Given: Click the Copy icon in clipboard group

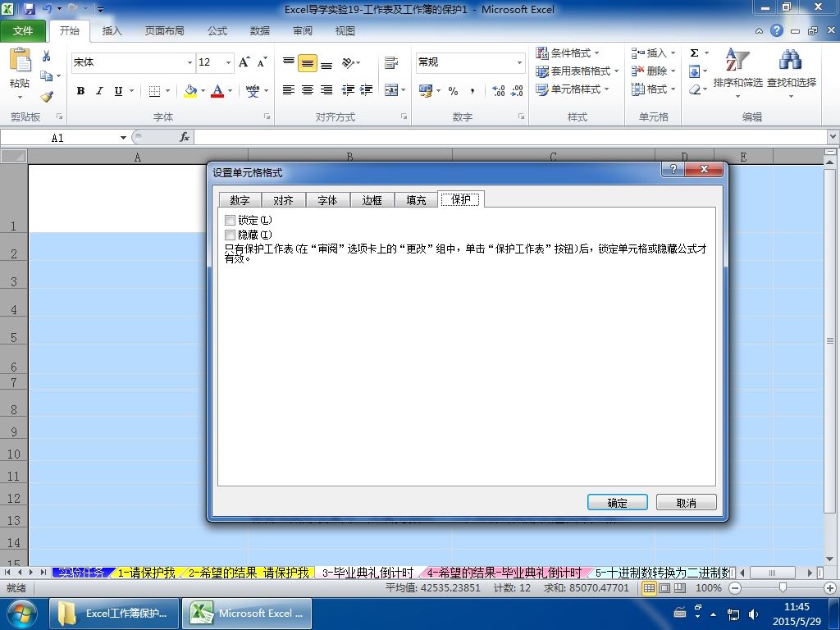Looking at the screenshot, I should tap(47, 76).
